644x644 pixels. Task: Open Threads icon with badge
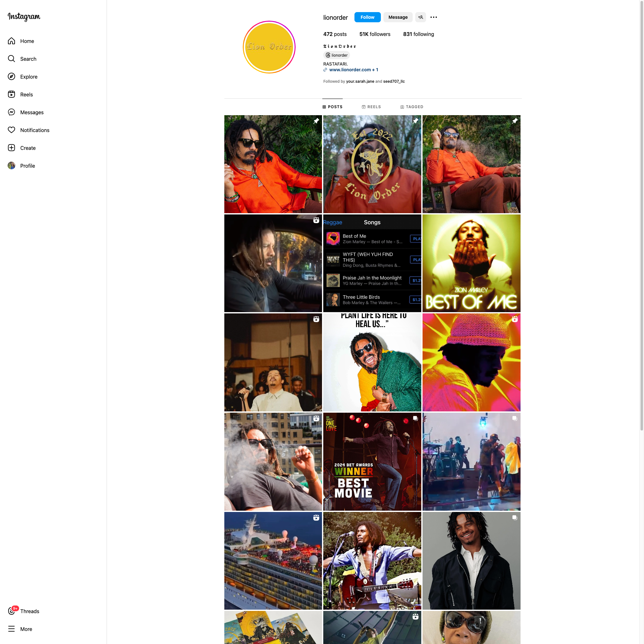point(12,611)
